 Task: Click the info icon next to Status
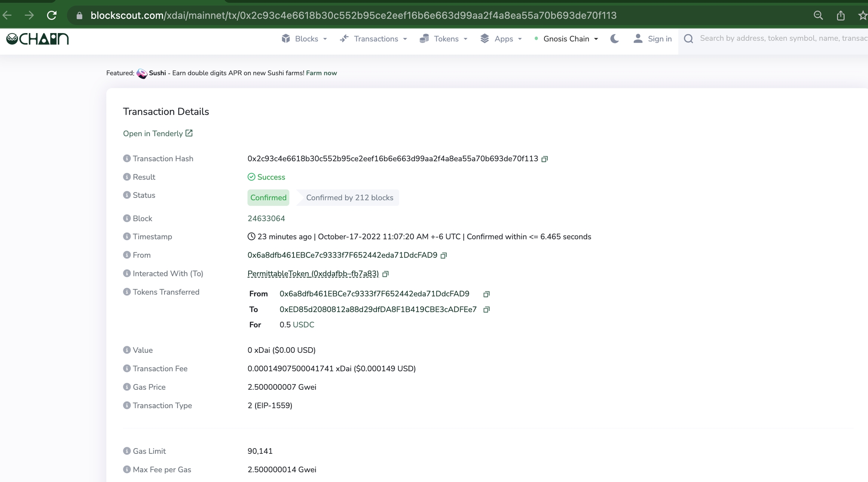coord(127,195)
